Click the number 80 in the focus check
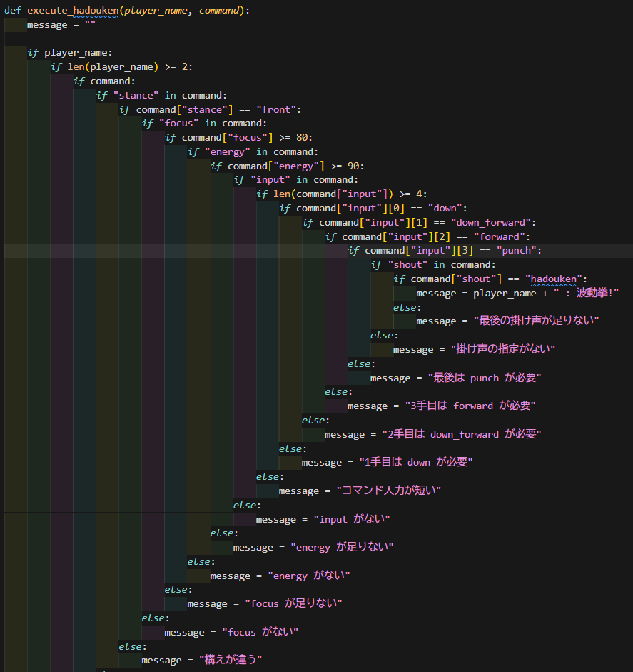The image size is (633, 672). pyautogui.click(x=302, y=137)
